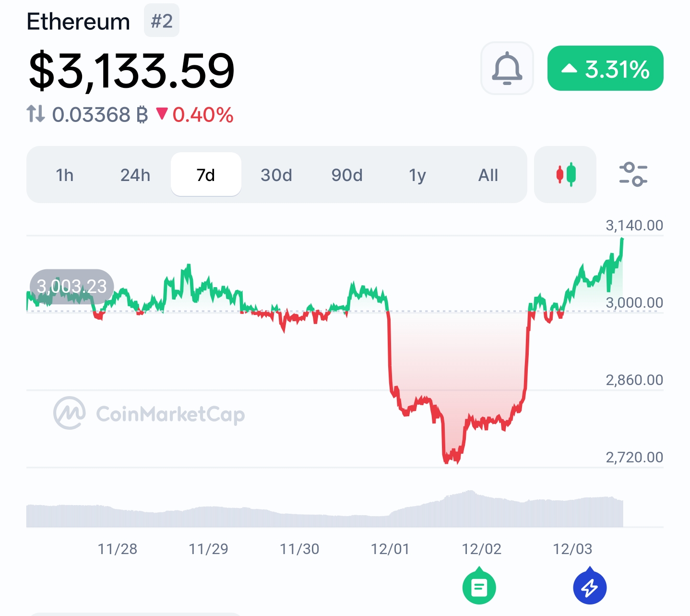Image resolution: width=690 pixels, height=616 pixels.
Task: Show All-time price history
Action: (x=488, y=175)
